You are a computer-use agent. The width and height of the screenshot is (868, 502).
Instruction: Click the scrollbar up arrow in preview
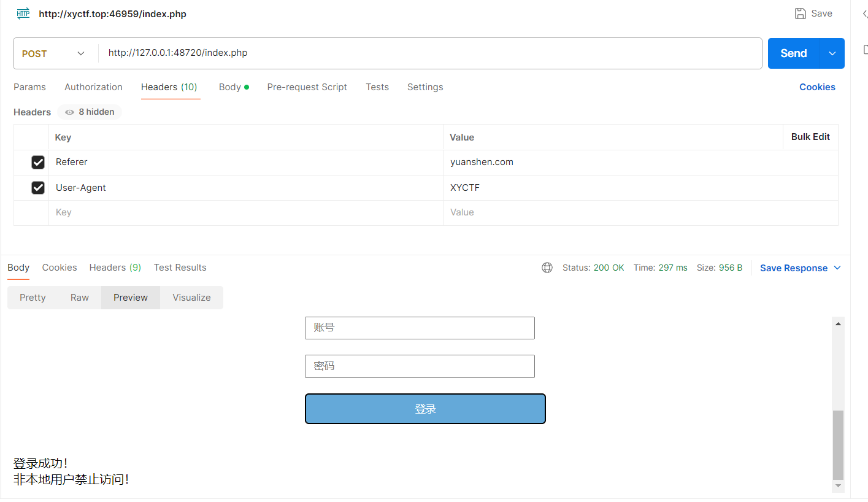[838, 323]
